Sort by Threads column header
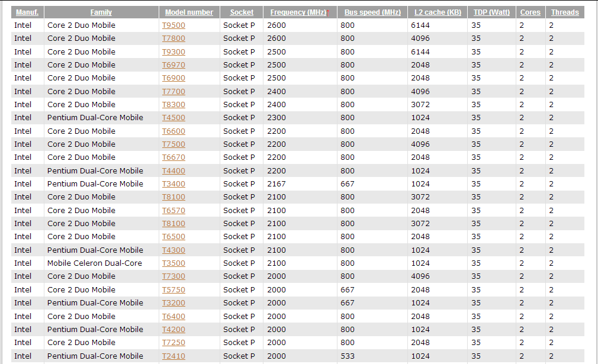 click(565, 12)
